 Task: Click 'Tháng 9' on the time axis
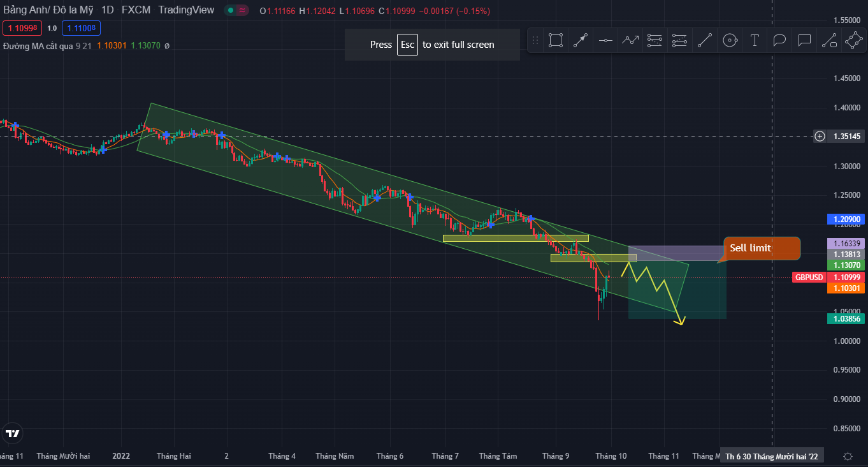coord(555,456)
